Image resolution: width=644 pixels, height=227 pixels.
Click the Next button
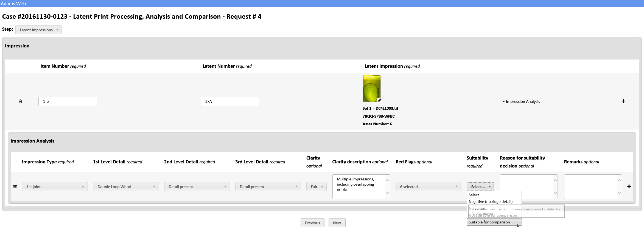click(337, 223)
